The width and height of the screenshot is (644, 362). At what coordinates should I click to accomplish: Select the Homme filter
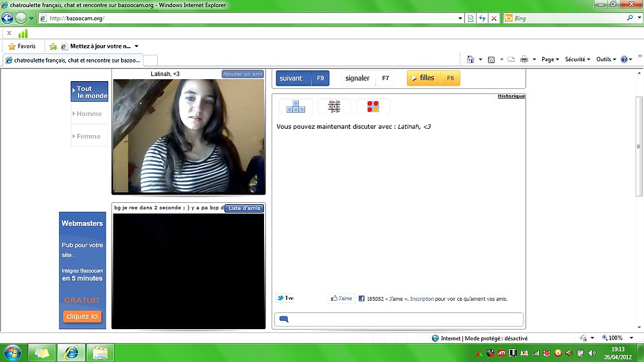click(89, 114)
